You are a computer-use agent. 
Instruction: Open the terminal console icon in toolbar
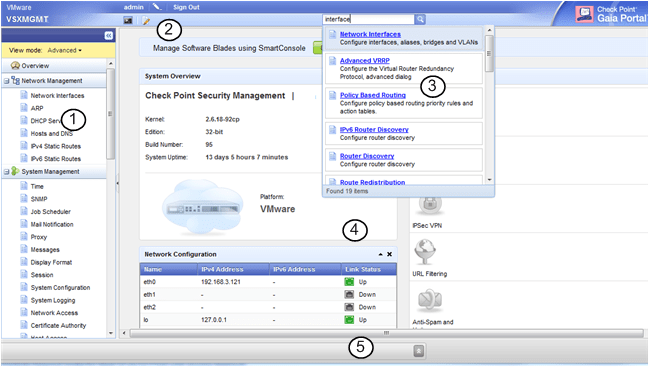[x=128, y=20]
